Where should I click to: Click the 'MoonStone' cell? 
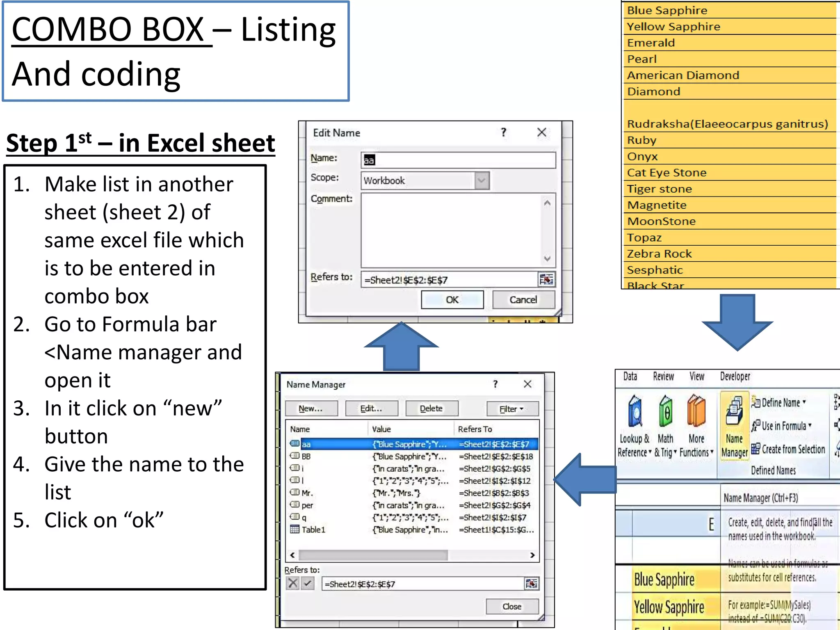[730, 221]
